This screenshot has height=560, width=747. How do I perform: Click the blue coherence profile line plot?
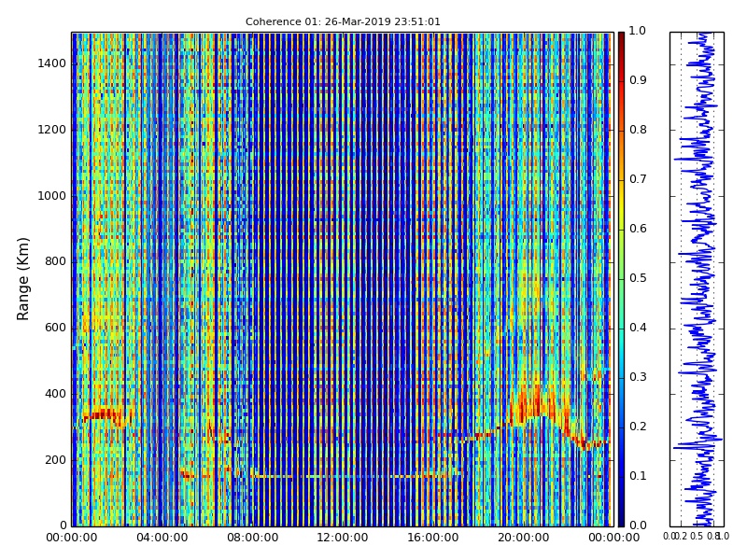(697, 279)
